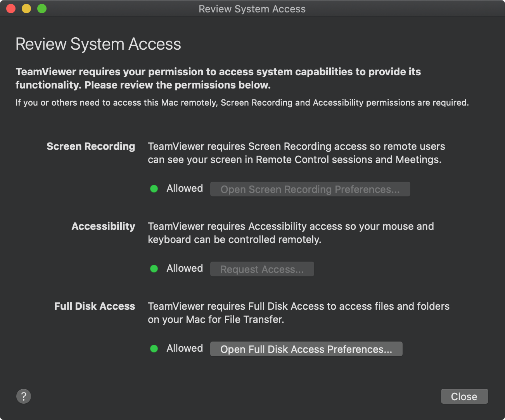This screenshot has height=420, width=505.
Task: Click Allowed status under Screen Recording
Action: (x=185, y=188)
